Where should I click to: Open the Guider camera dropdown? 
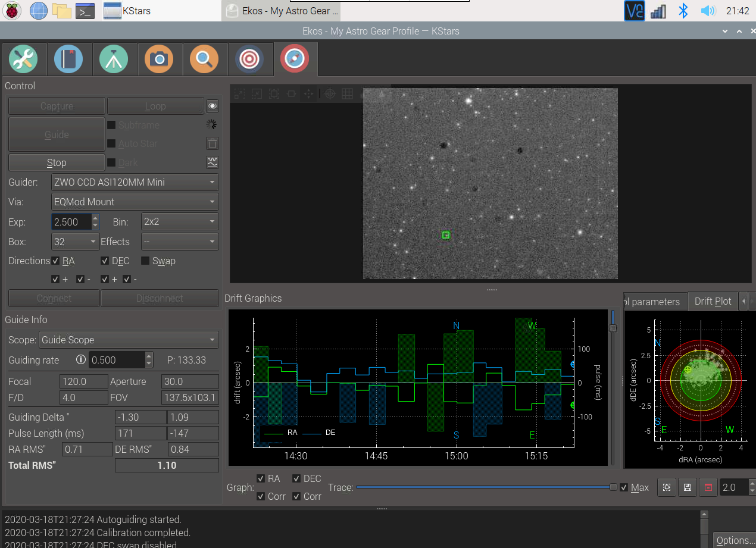tap(135, 182)
